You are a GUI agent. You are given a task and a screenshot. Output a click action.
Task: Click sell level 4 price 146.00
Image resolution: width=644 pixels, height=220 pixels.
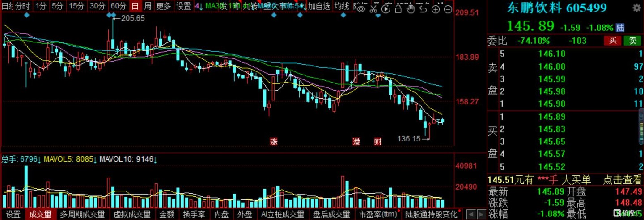552,66
